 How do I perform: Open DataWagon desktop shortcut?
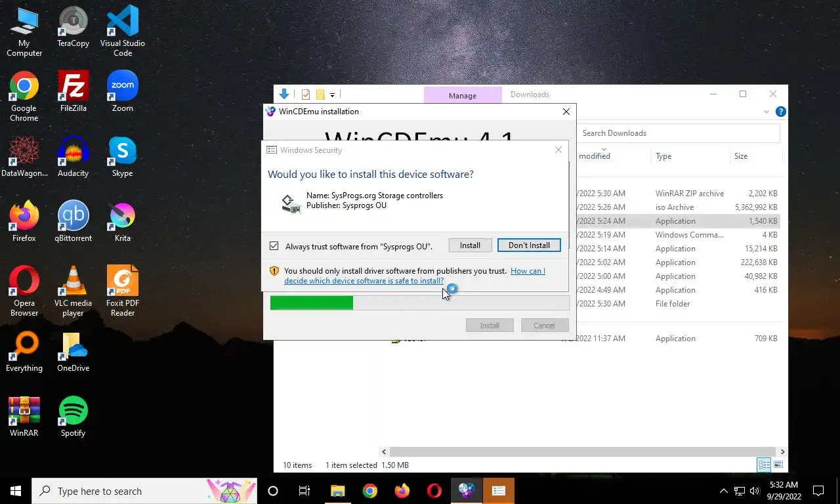[x=24, y=157]
